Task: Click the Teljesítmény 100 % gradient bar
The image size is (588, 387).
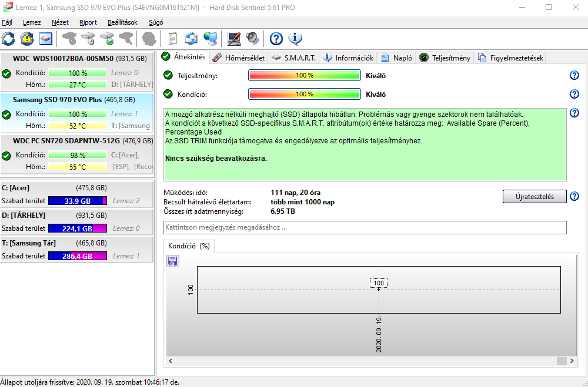Action: coord(305,75)
